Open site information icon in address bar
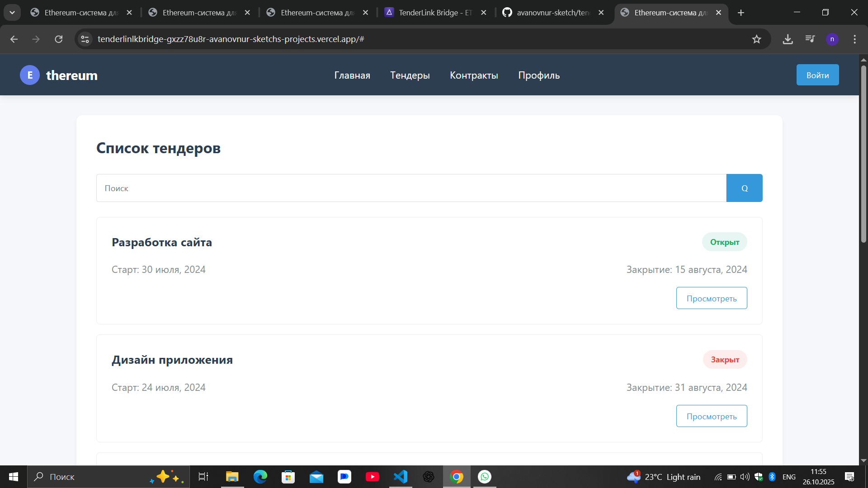Screen dimensions: 868x488 [x=85, y=39]
